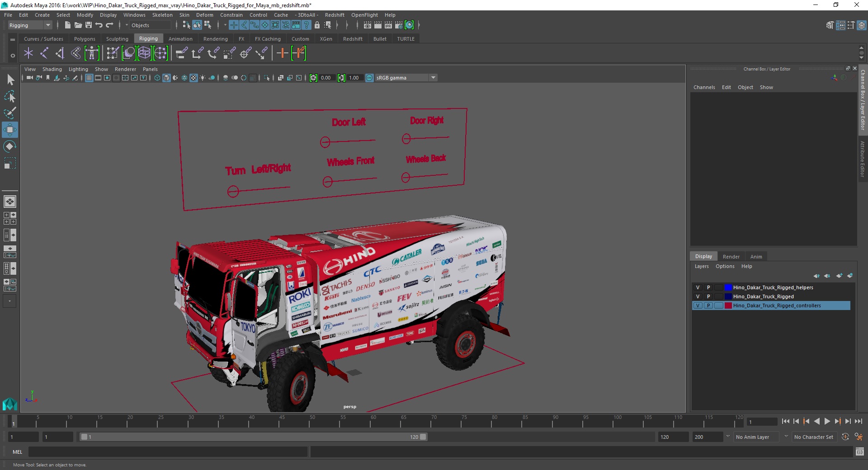868x470 pixels.
Task: Open the Channels menu in Channel Box
Action: pyautogui.click(x=704, y=87)
